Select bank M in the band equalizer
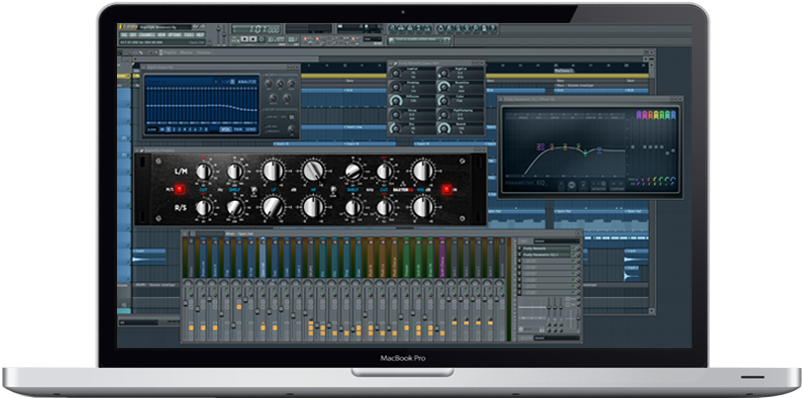Screen dimensions: 803x398 click(162, 129)
